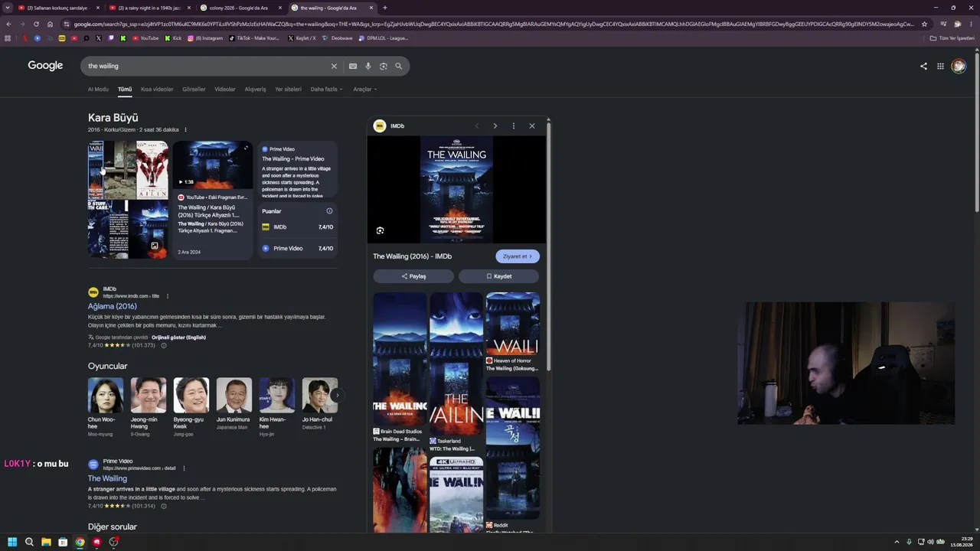This screenshot has height=551, width=980.
Task: Switch to the Alışveriş tab
Action: tap(255, 90)
